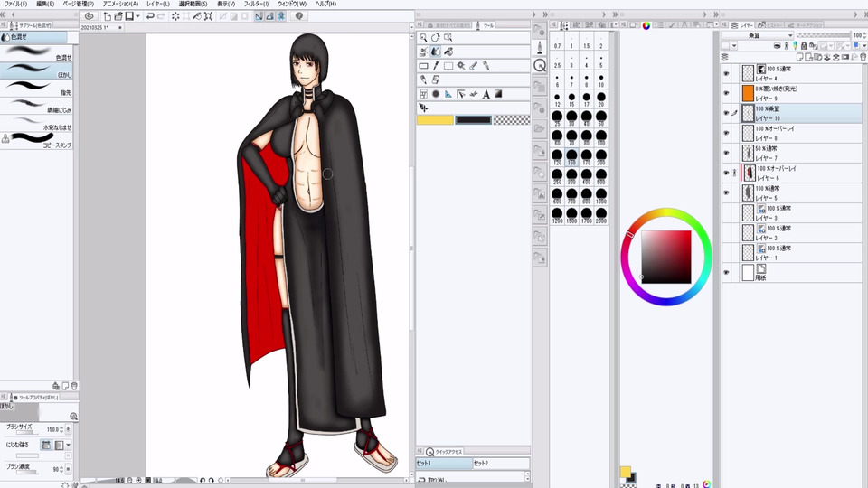Image resolution: width=868 pixels, height=488 pixels.
Task: Click the New raster layer icon
Action: pos(798,57)
